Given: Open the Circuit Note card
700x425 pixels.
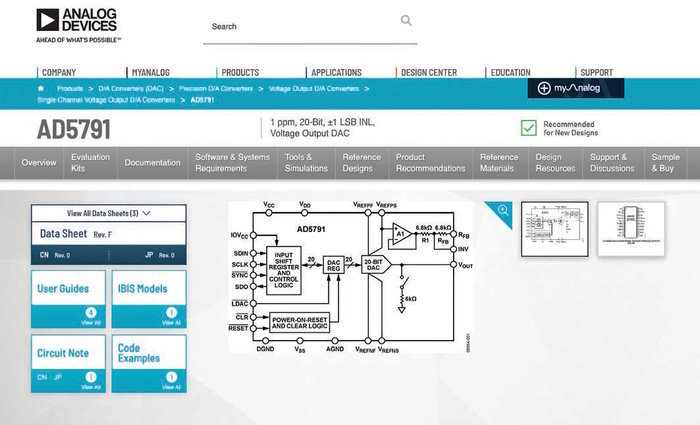Looking at the screenshot, I should 68,364.
